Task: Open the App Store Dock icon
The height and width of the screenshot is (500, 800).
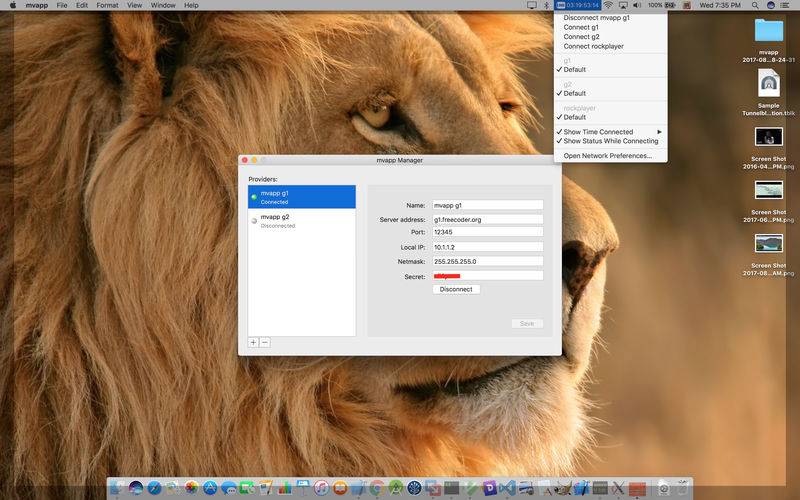Action: click(x=210, y=488)
